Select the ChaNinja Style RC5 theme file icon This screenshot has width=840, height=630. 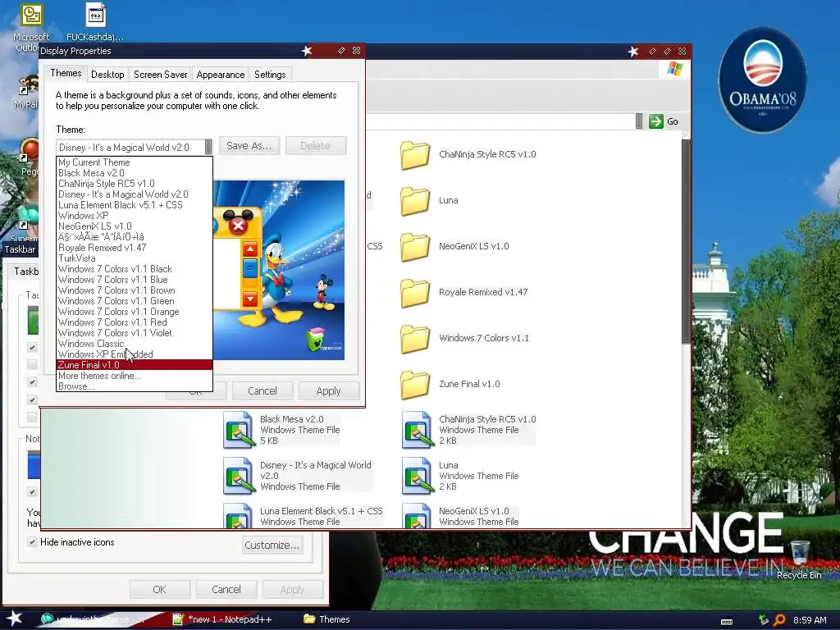pos(418,430)
